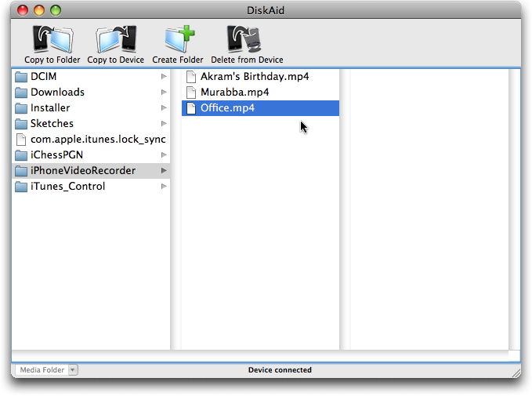532x396 pixels.
Task: Expand the Installer folder arrow
Action: point(164,107)
